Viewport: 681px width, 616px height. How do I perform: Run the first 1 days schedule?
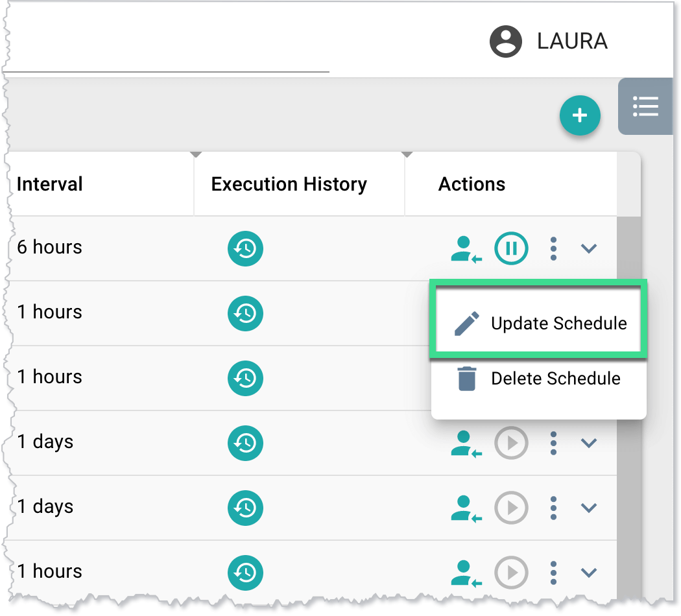coord(511,443)
